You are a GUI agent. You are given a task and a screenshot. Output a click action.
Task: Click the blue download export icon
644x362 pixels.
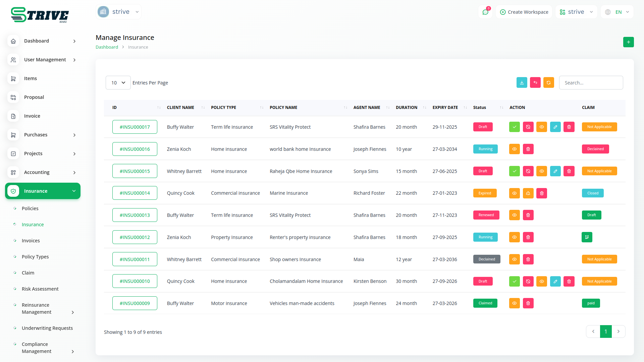tap(522, 82)
